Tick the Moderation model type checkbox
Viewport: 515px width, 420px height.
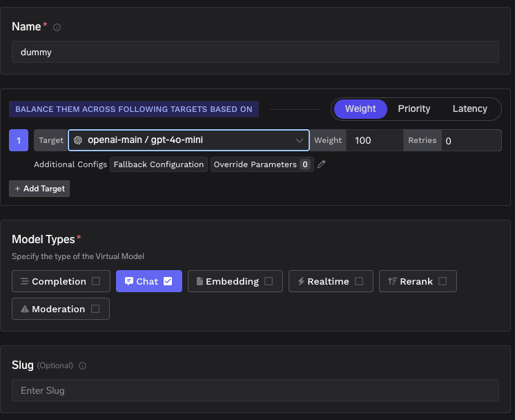95,309
